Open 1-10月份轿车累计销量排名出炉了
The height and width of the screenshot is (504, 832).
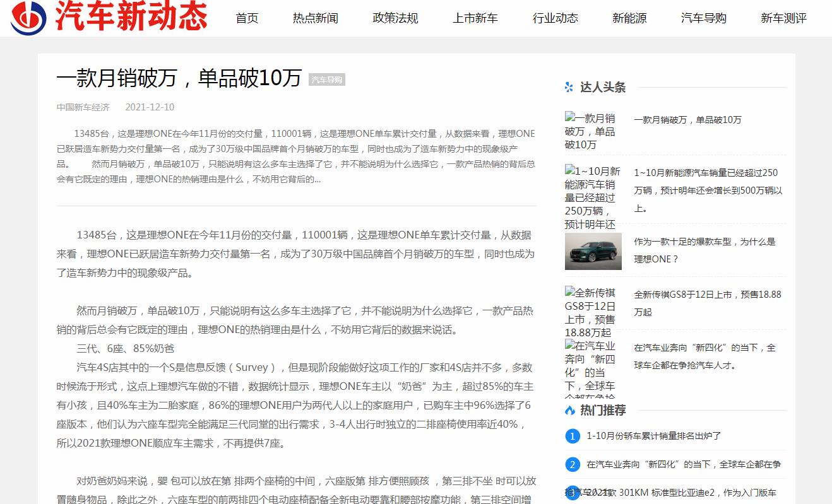[x=653, y=436]
